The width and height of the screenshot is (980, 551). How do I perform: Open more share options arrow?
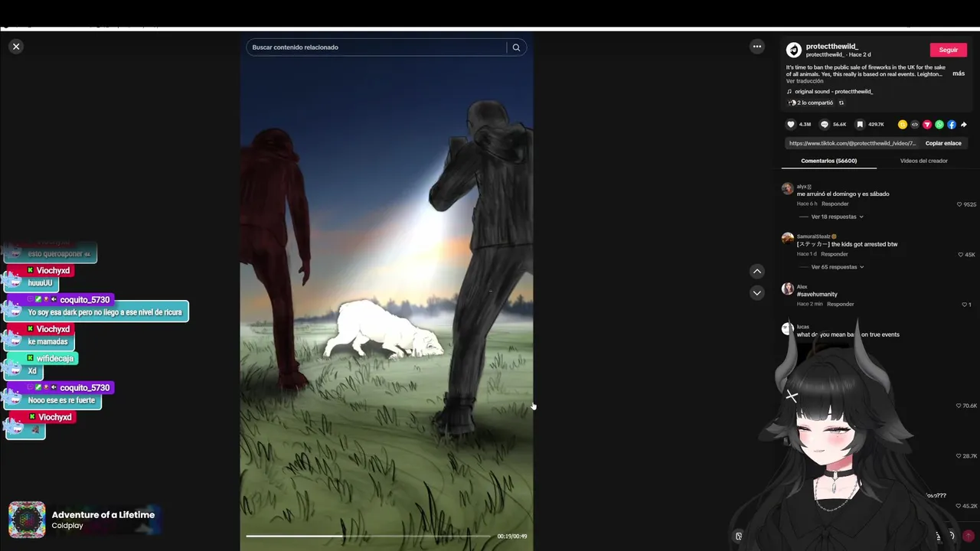point(964,124)
